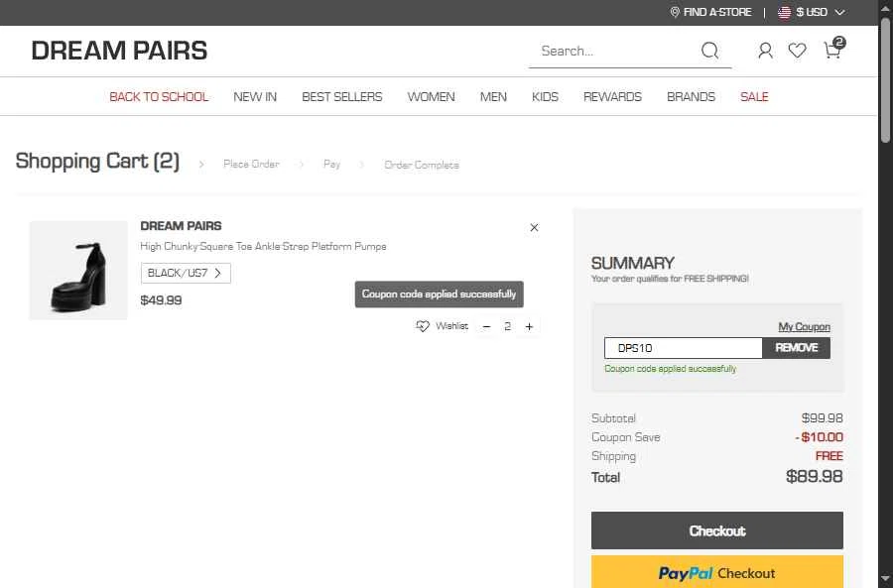Viewport: 893px width, 588px height.
Task: Open the Women menu
Action: tap(432, 97)
